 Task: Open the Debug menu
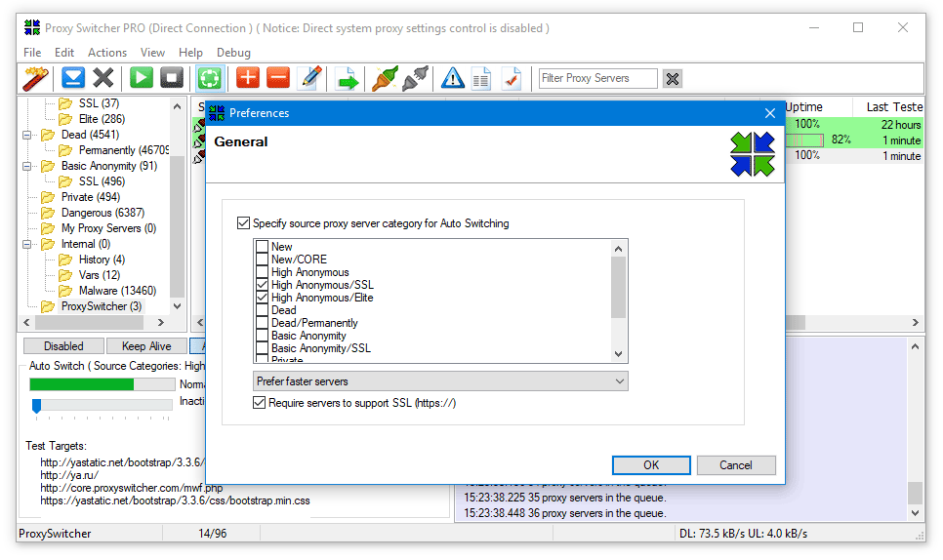click(233, 53)
